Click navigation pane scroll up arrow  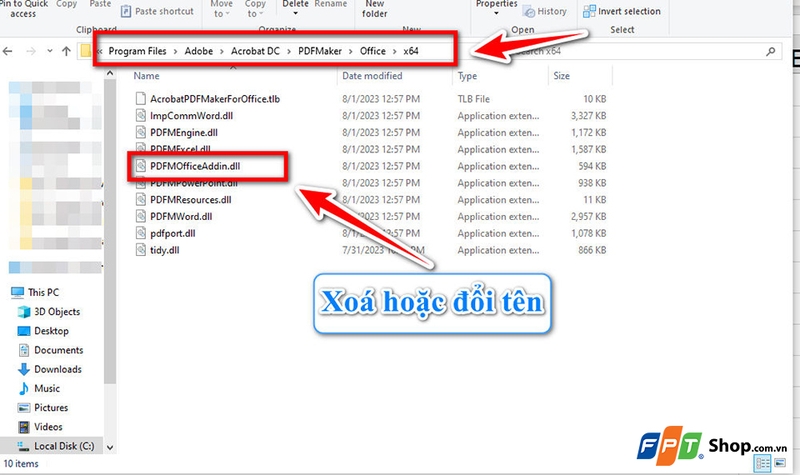(110, 74)
